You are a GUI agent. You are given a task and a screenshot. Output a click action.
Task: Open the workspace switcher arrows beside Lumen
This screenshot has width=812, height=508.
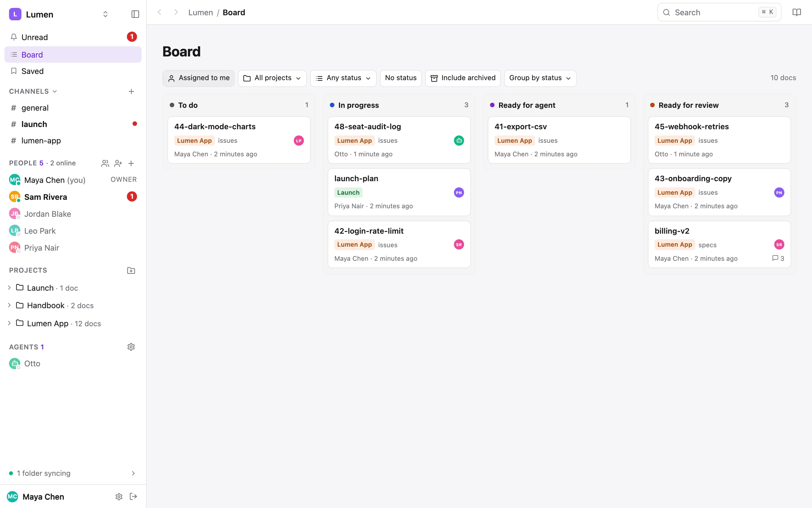pyautogui.click(x=105, y=14)
